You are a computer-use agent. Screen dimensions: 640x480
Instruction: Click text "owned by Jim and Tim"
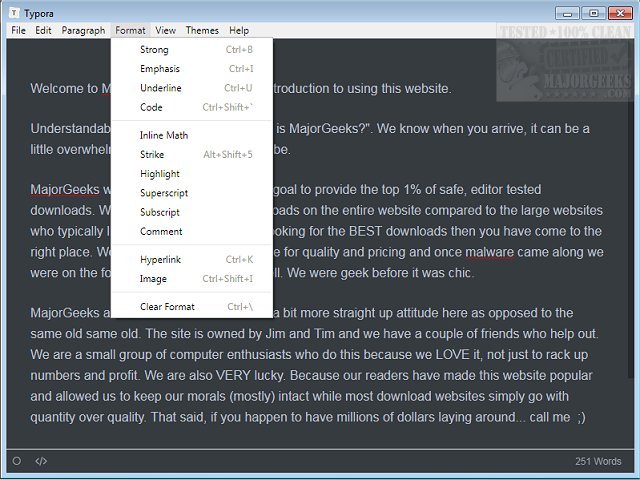pyautogui.click(x=271, y=334)
